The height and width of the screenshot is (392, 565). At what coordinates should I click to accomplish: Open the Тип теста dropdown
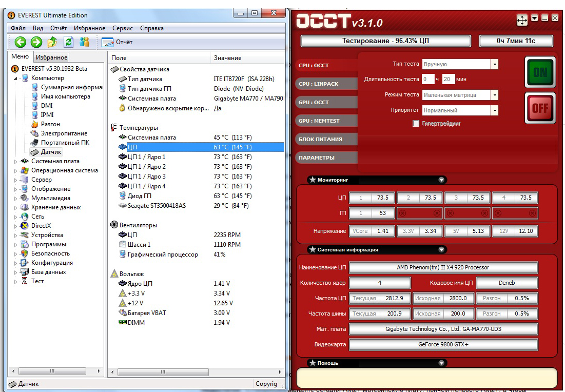click(x=495, y=64)
